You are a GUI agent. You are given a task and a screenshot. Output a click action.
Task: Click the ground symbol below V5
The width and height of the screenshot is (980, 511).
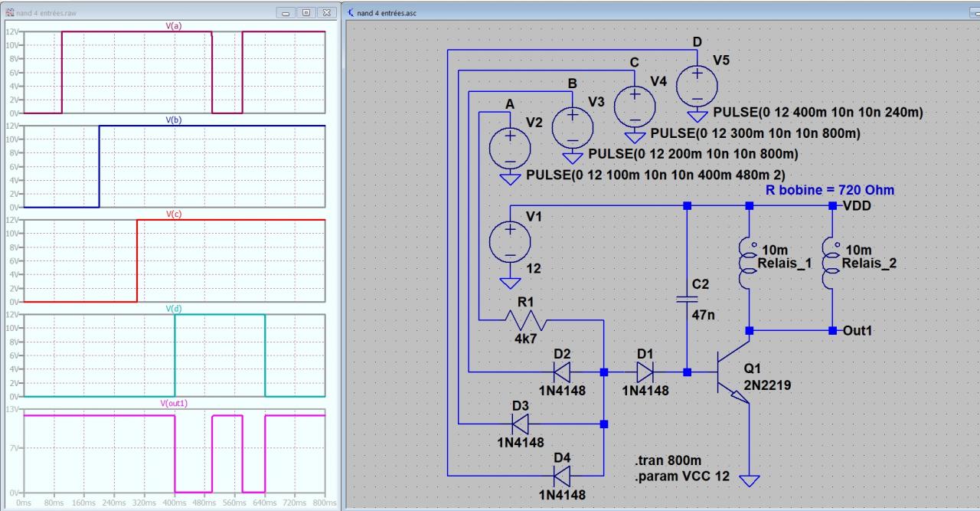(697, 116)
